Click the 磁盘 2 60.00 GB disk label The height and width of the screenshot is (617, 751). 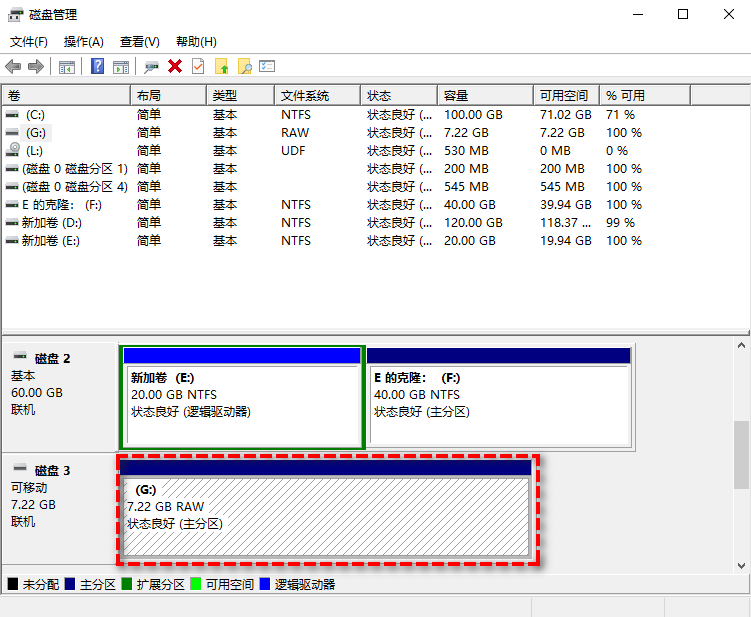pos(60,398)
